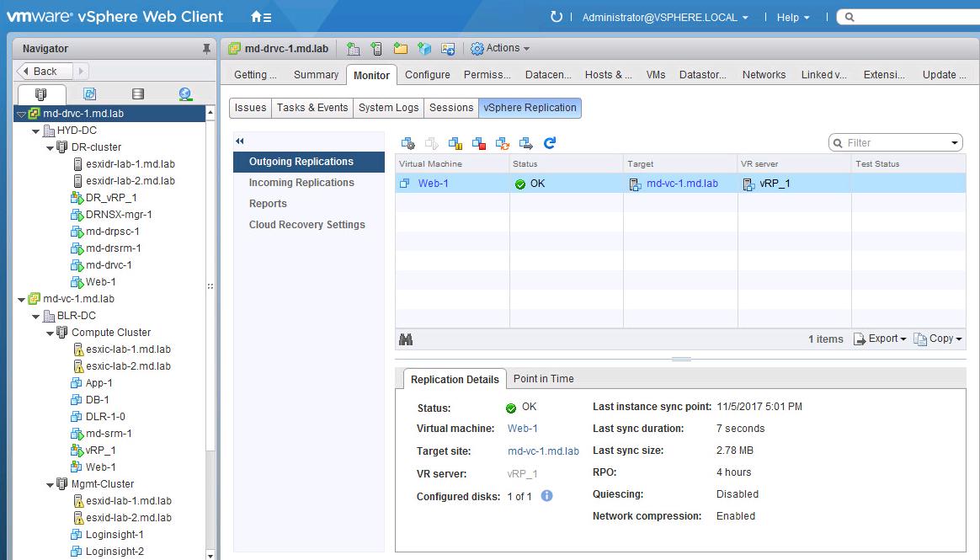
Task: Open the VMs tab
Action: (656, 75)
